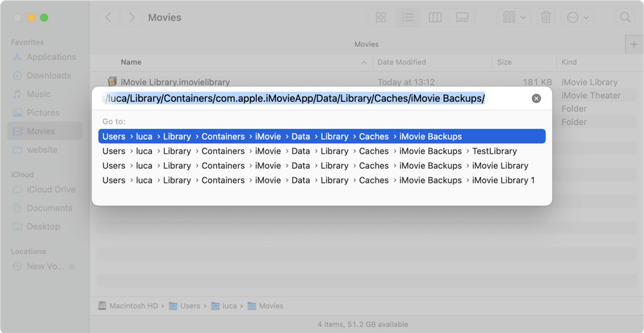Image resolution: width=644 pixels, height=333 pixels.
Task: Click the Trash toolbar icon
Action: tap(546, 17)
